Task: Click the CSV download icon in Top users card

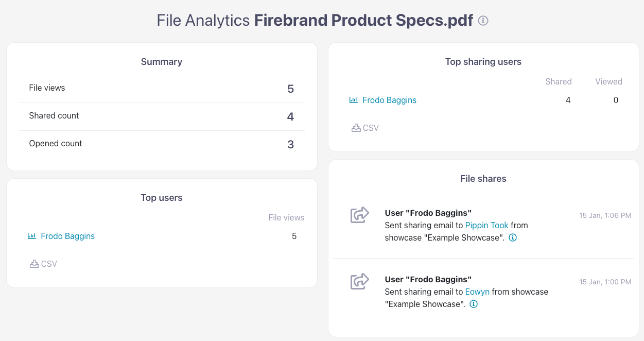Action: [33, 264]
